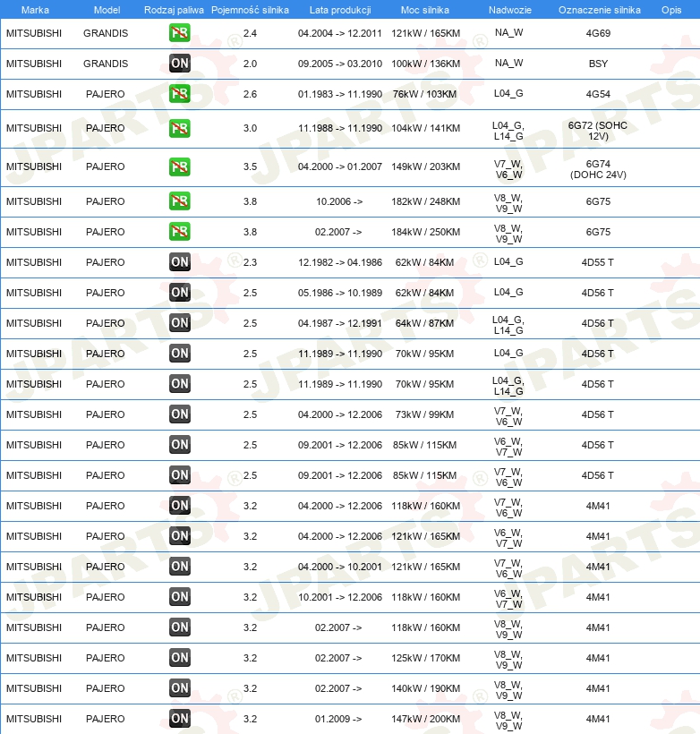This screenshot has width=700, height=734.
Task: Click the BSY engine code cell
Action: [598, 64]
